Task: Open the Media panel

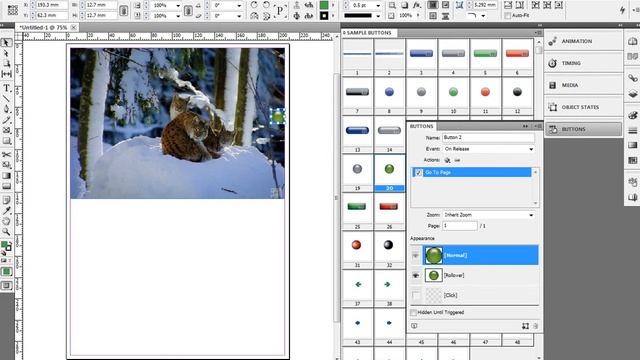Action: [x=584, y=85]
